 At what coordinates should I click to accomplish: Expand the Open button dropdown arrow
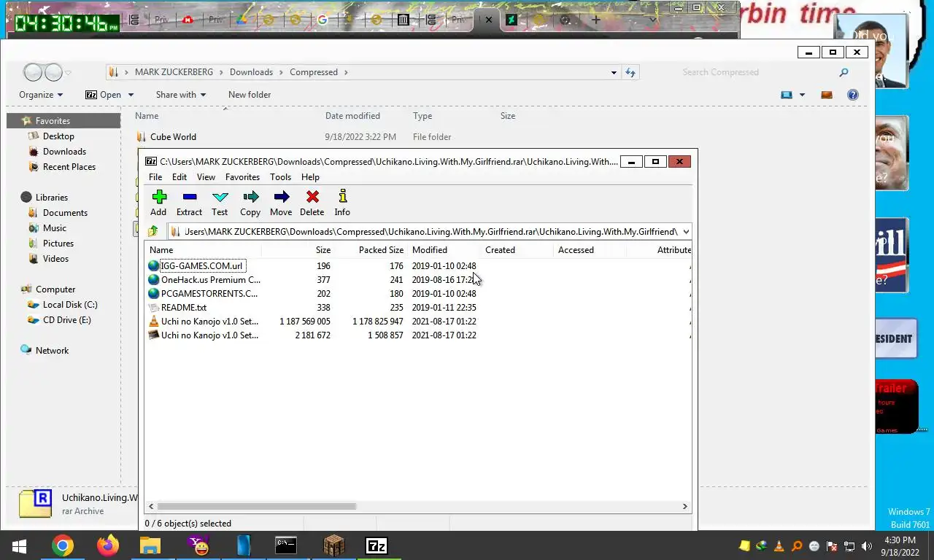(131, 95)
